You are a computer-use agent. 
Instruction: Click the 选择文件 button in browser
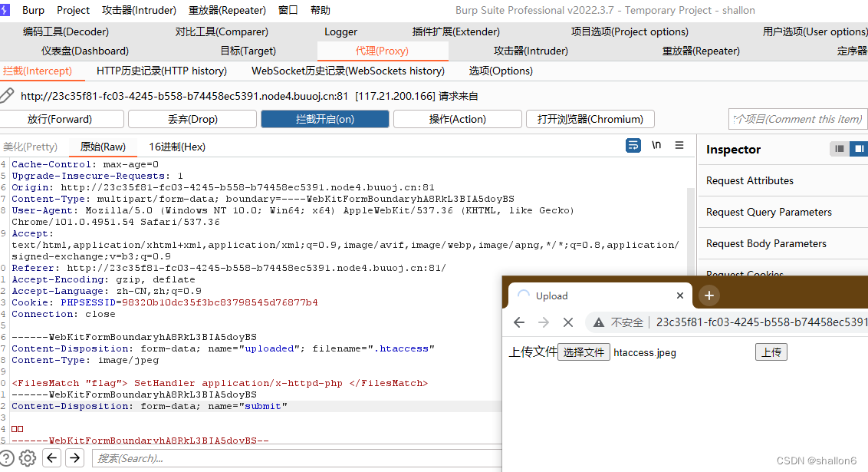[584, 352]
